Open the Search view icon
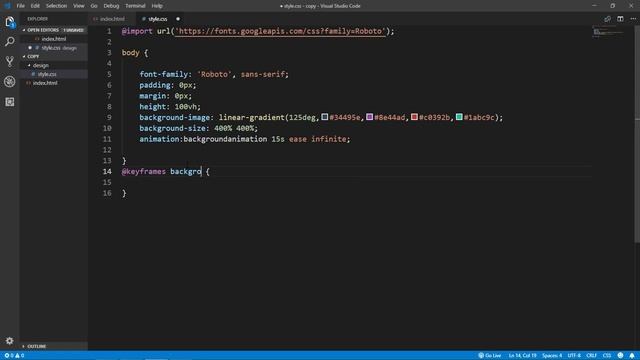Image resolution: width=640 pixels, height=360 pixels. [x=10, y=42]
